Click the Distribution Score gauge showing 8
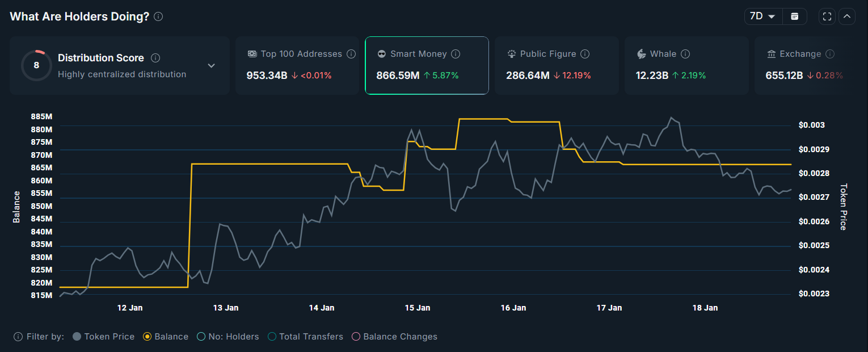 click(36, 64)
